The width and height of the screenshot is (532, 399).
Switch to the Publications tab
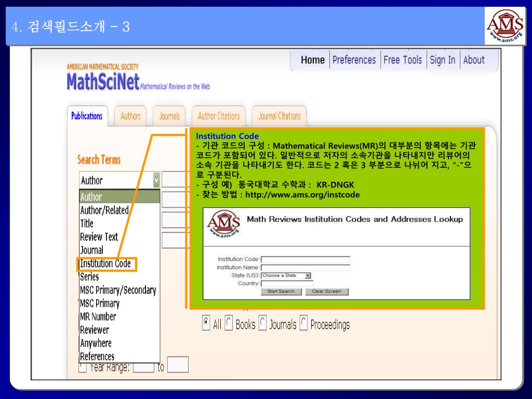click(87, 116)
